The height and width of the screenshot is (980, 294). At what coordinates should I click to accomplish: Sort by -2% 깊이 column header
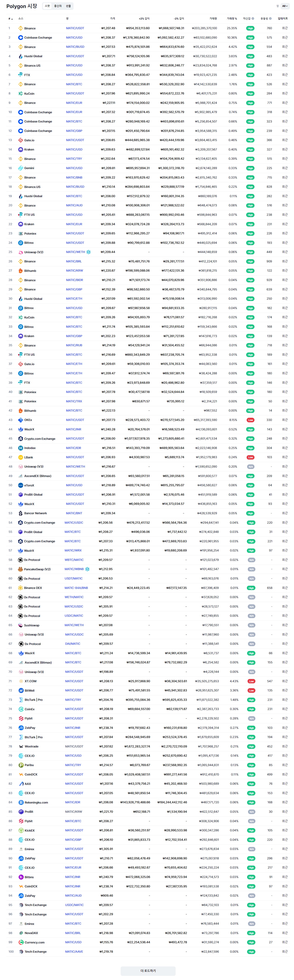point(179,19)
